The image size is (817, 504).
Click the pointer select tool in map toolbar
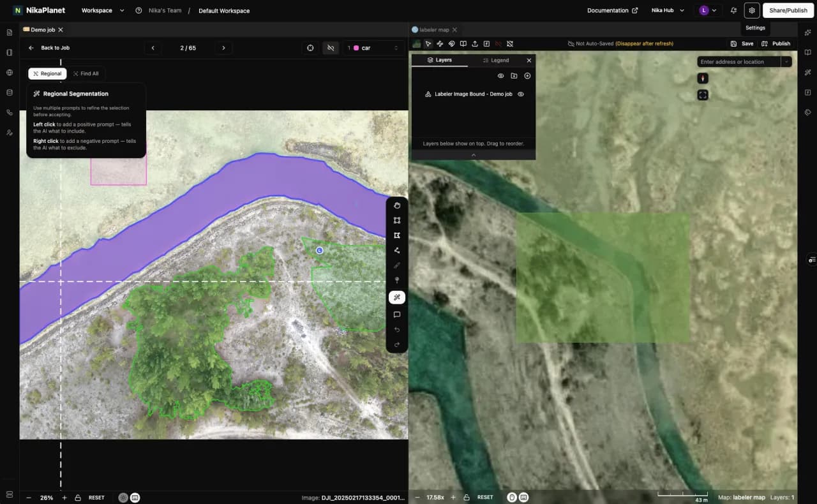coord(428,43)
